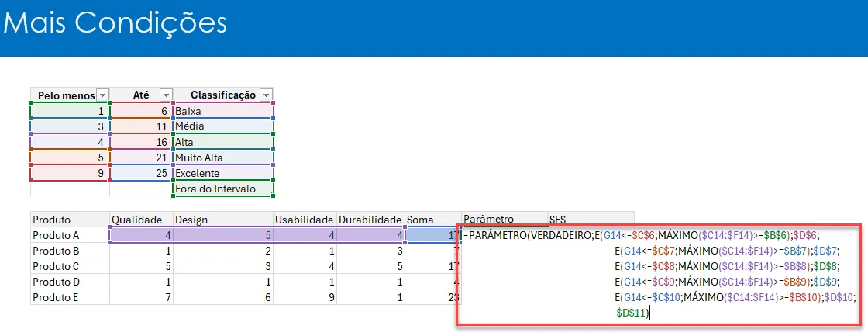Screen dimensions: 868x336
Task: Select the Produto B row label
Action: click(70, 251)
